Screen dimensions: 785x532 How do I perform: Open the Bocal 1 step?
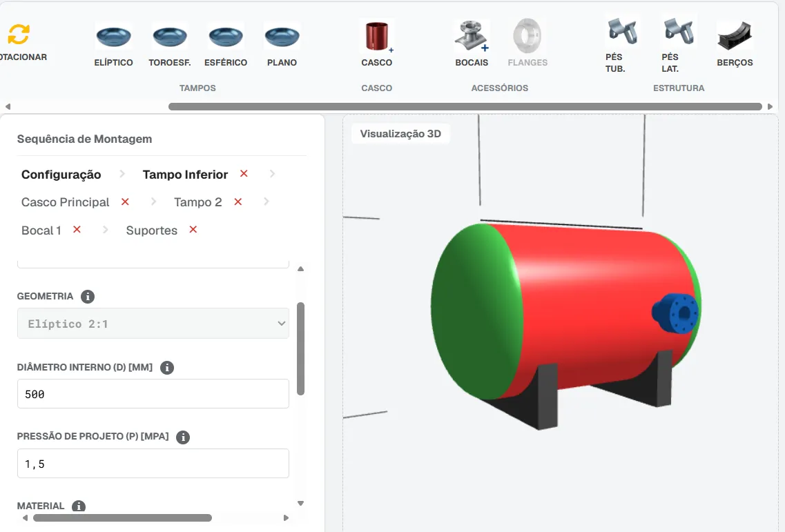41,230
